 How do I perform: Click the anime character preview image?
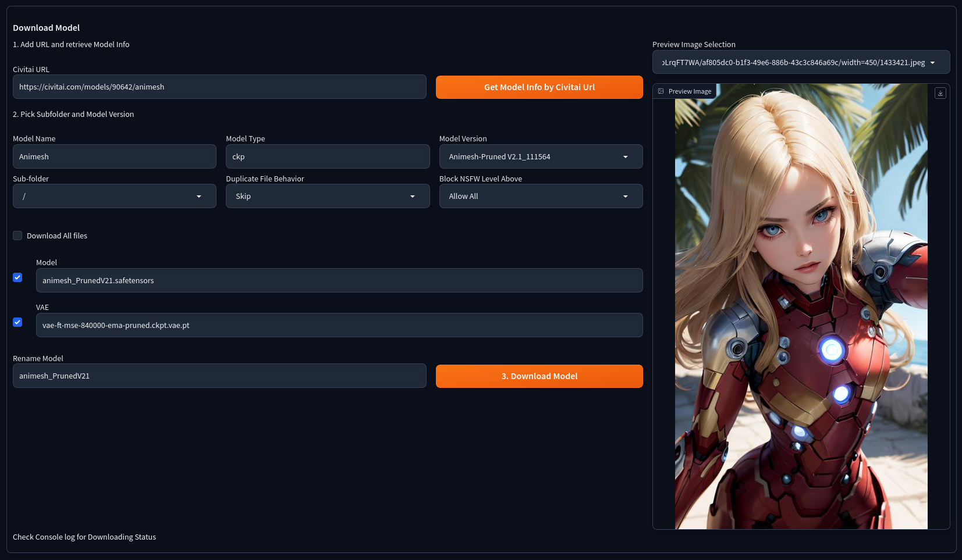click(x=801, y=306)
